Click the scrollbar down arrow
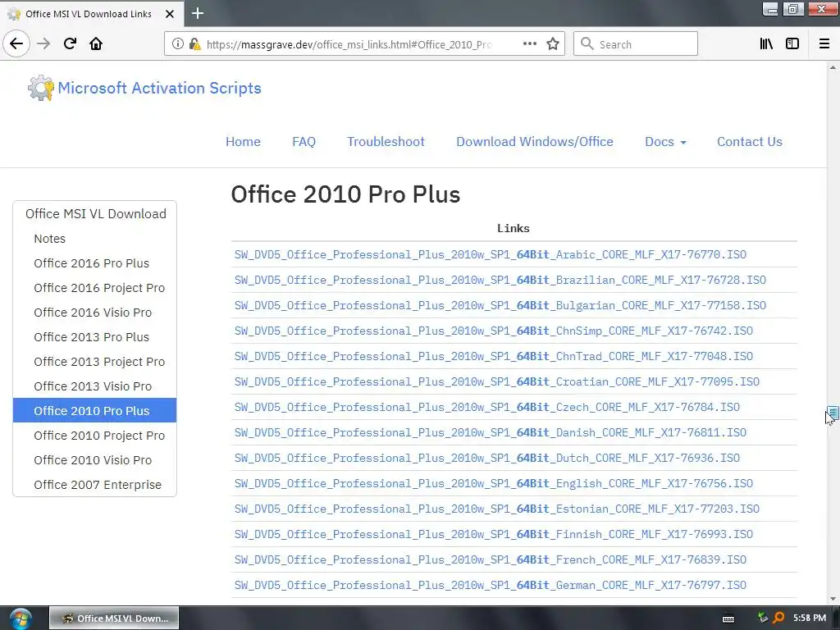Viewport: 840px width, 630px height. [833, 599]
